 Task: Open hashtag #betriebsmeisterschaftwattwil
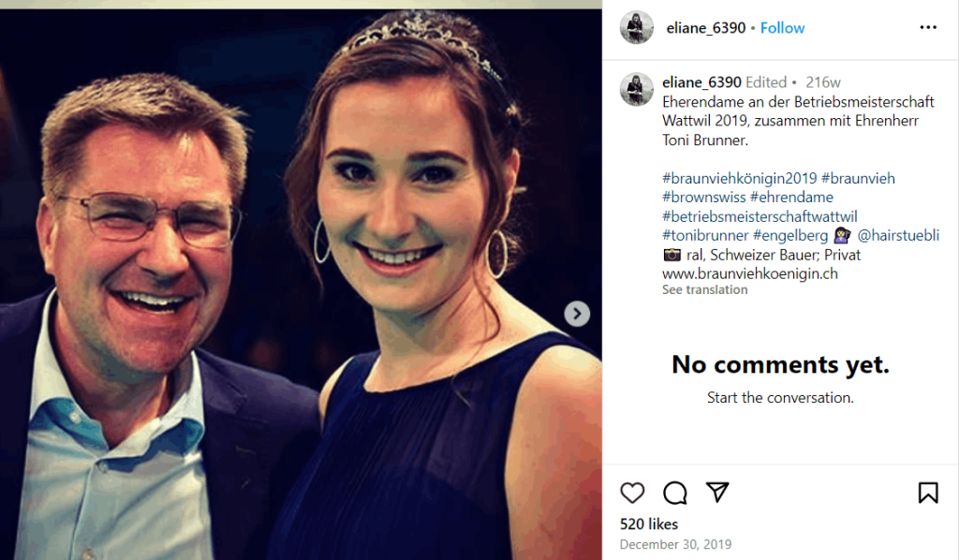[x=760, y=216]
